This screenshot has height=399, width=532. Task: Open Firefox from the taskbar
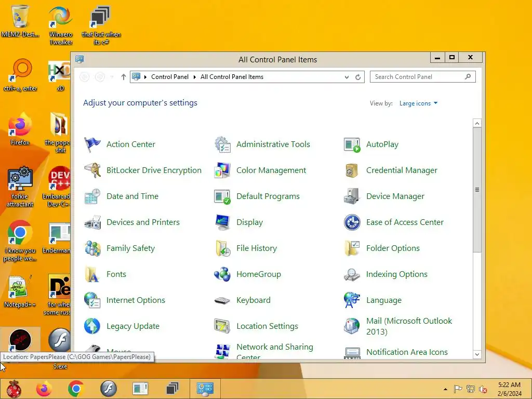pos(44,389)
